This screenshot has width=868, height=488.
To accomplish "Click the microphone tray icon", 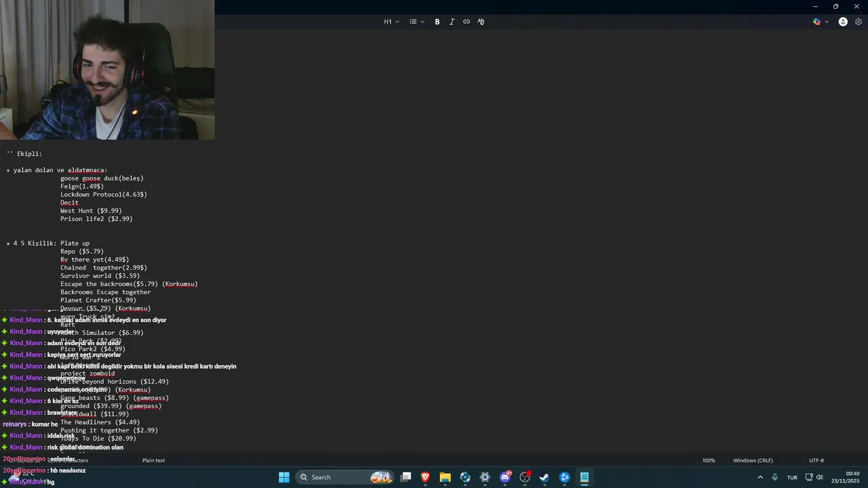I will 774,477.
